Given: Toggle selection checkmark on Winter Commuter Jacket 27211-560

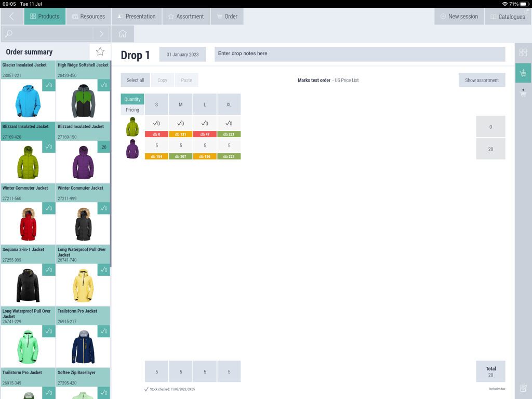Looking at the screenshot, I should pos(49,208).
